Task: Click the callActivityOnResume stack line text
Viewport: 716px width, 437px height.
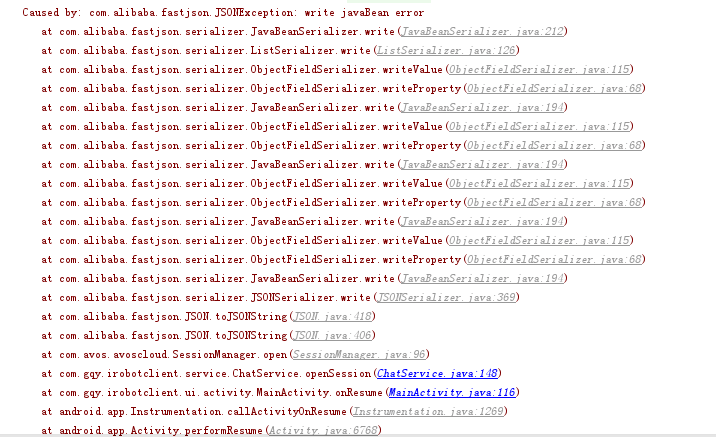Action: pos(274,412)
